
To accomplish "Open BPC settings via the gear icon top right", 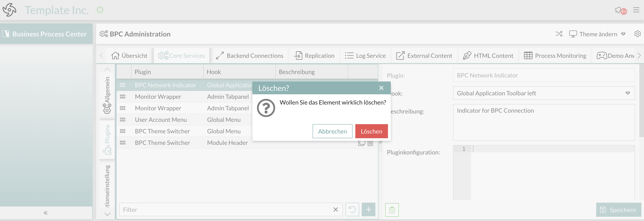I will tap(638, 34).
